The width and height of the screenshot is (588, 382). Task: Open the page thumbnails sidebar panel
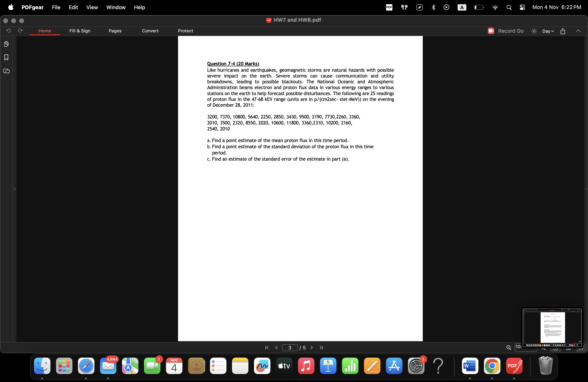(6, 44)
